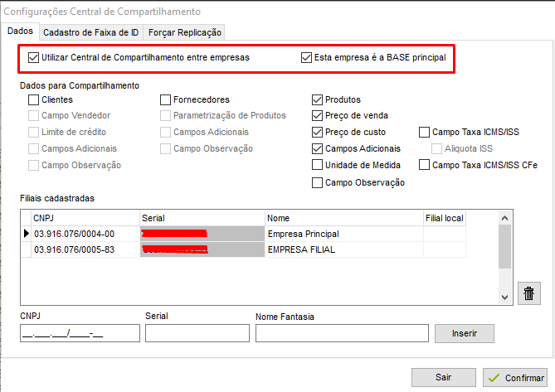555x392 pixels.
Task: Toggle Preço de venda checkbox
Action: click(x=318, y=116)
